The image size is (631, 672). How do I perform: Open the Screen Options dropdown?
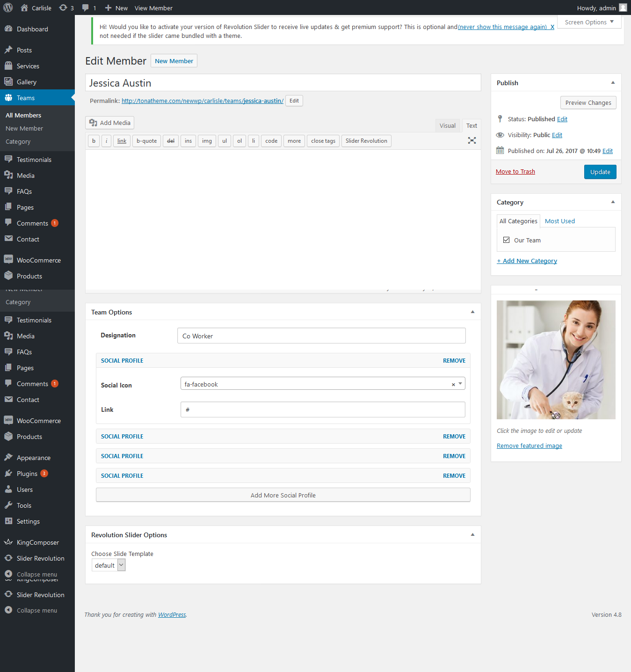589,22
